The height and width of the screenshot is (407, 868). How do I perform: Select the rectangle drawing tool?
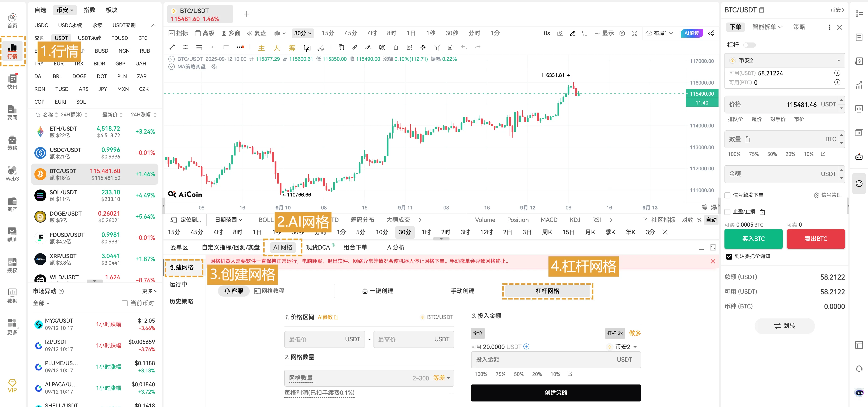pos(226,47)
